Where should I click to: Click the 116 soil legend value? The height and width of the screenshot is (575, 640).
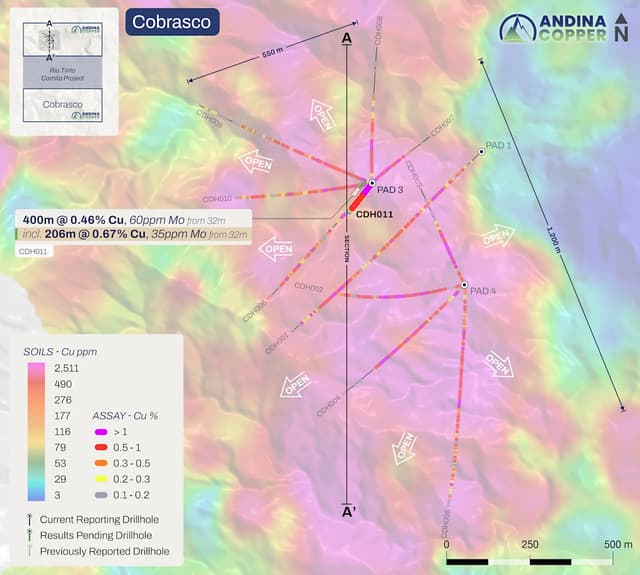point(62,432)
